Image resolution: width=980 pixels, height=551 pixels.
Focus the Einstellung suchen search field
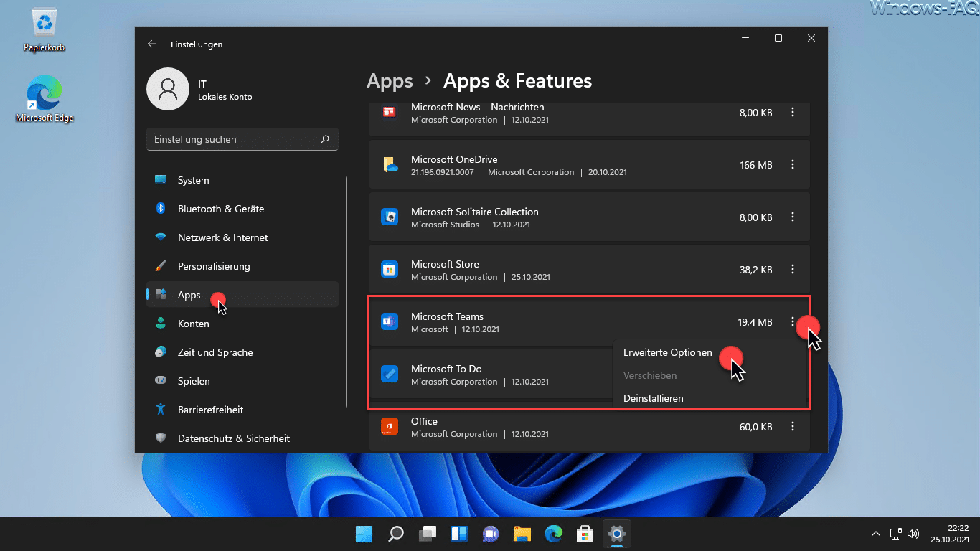(242, 139)
